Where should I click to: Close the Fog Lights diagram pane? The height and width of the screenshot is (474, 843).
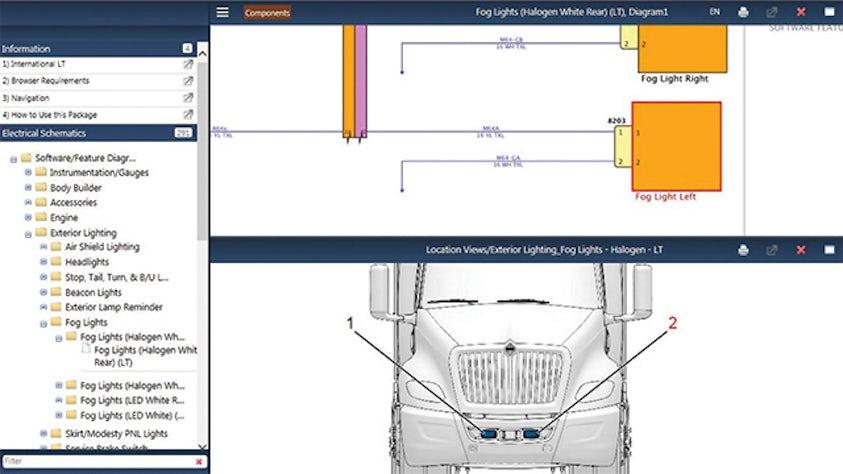tap(801, 12)
